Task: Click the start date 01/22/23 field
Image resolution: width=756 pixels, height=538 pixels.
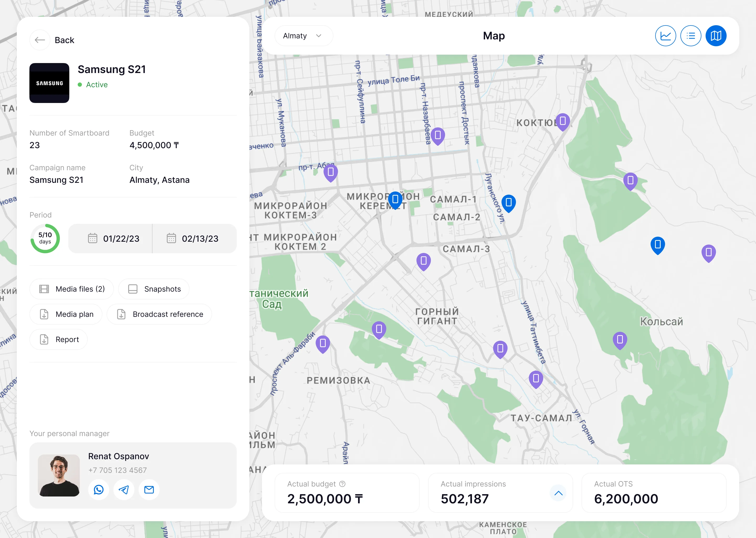Action: (x=110, y=239)
